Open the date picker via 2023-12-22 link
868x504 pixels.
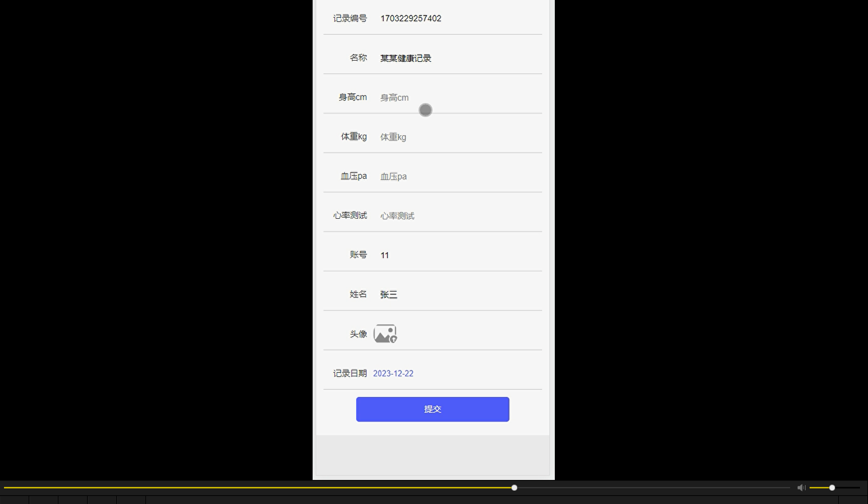point(393,373)
